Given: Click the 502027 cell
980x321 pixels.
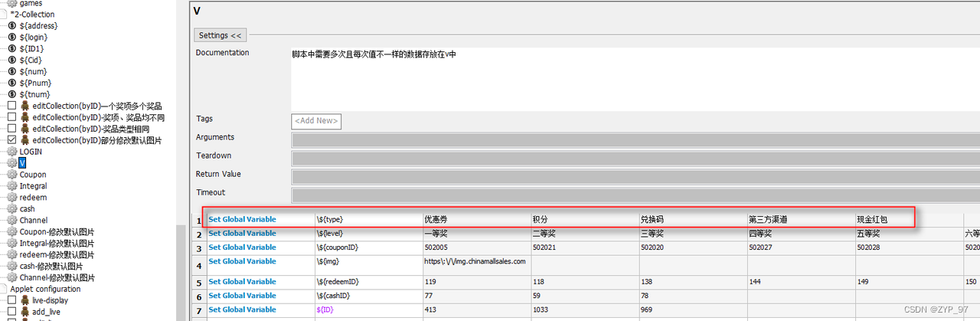Looking at the screenshot, I should (x=801, y=247).
